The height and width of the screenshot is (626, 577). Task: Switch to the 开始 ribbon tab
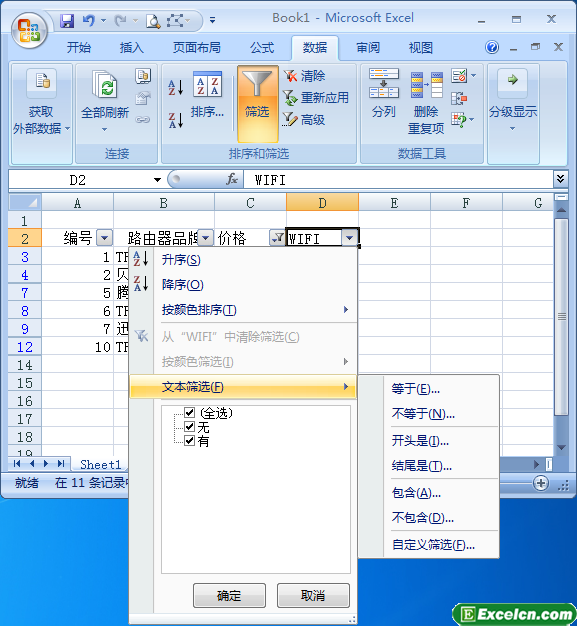pos(79,48)
